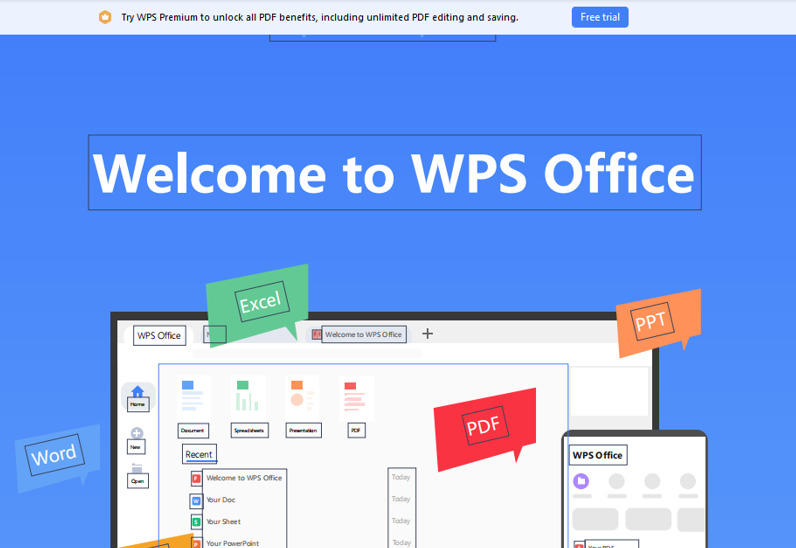Click the red PDF file thumbnail
This screenshot has width=796, height=548.
357,399
